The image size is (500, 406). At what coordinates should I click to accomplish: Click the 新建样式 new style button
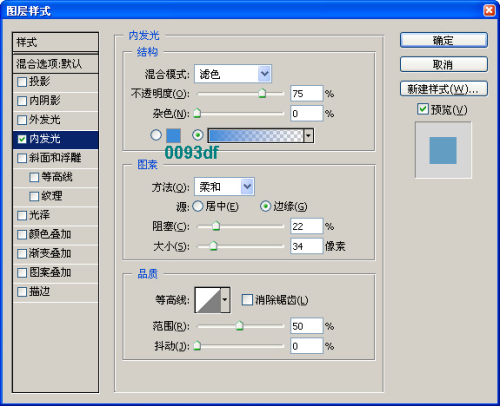coord(444,89)
